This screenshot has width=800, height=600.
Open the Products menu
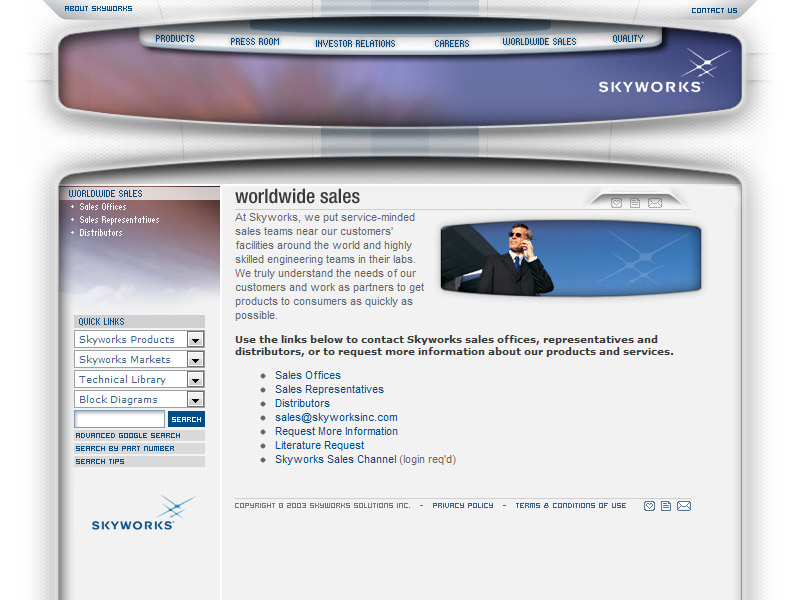175,39
